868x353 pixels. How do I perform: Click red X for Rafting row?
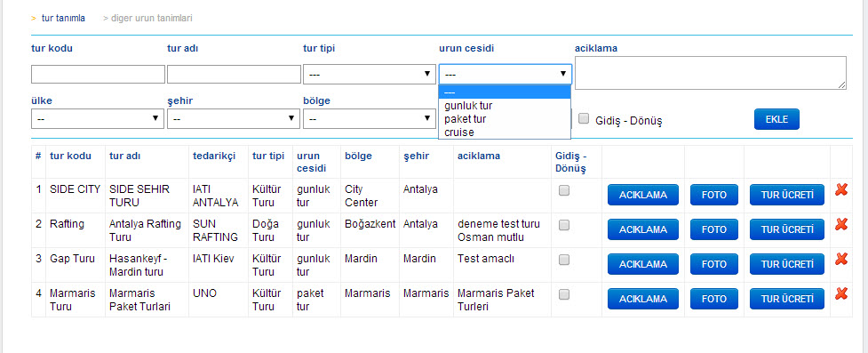click(840, 224)
